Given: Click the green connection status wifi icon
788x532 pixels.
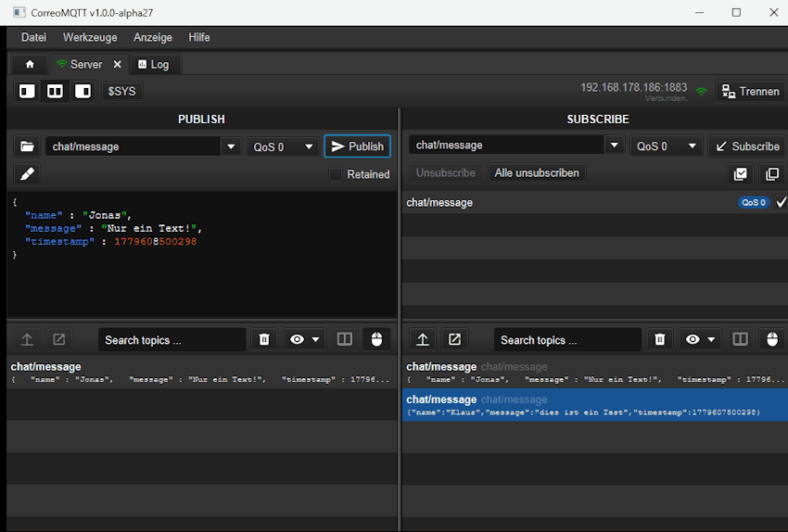Looking at the screenshot, I should (701, 92).
